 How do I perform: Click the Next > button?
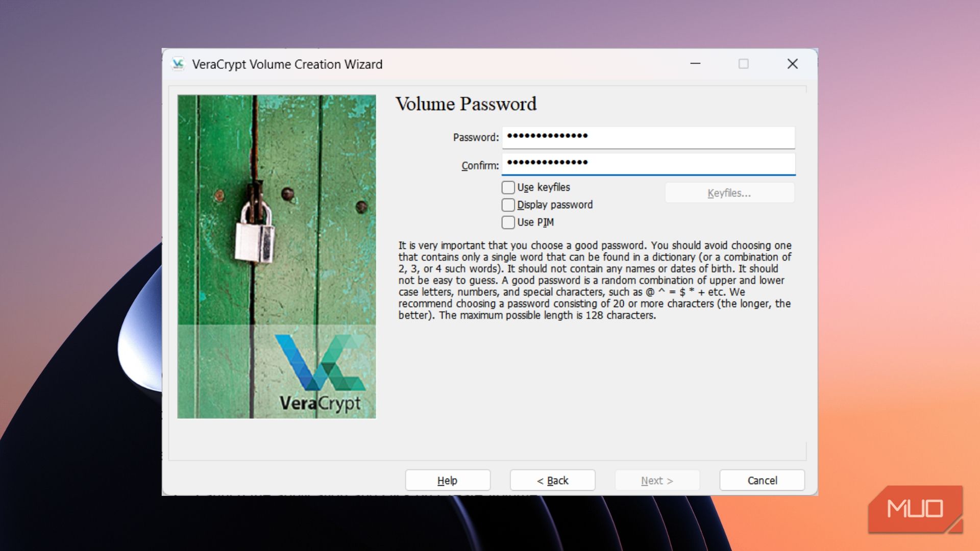(x=657, y=480)
